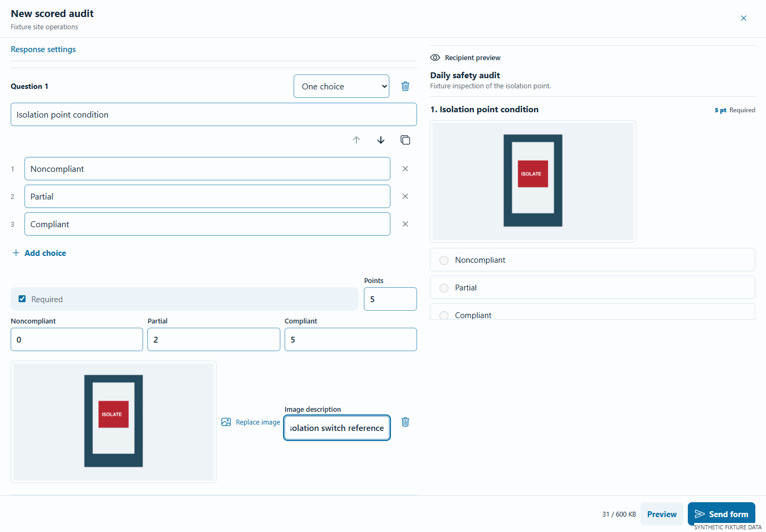The height and width of the screenshot is (532, 766).
Task: Click the editor isolation switch thumbnail
Action: coord(113,422)
